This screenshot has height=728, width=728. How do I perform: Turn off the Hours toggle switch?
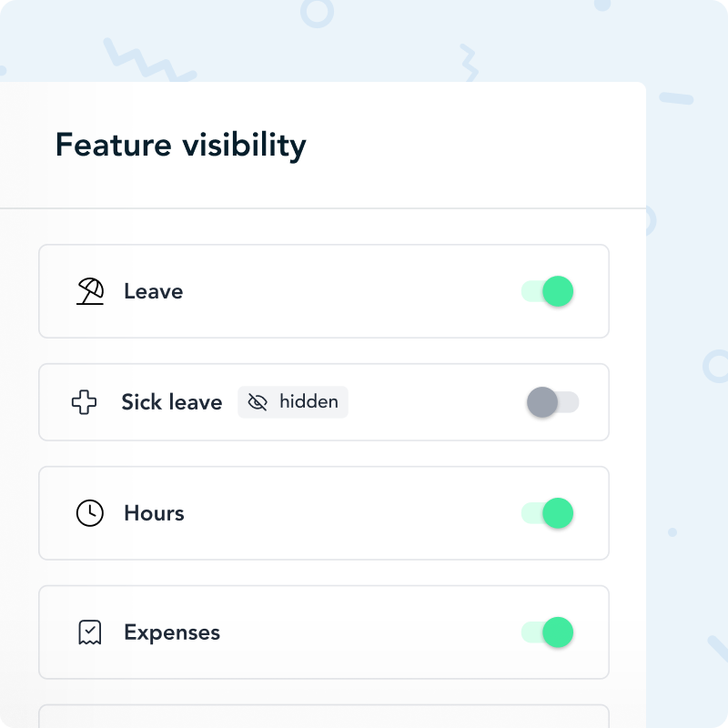point(548,513)
